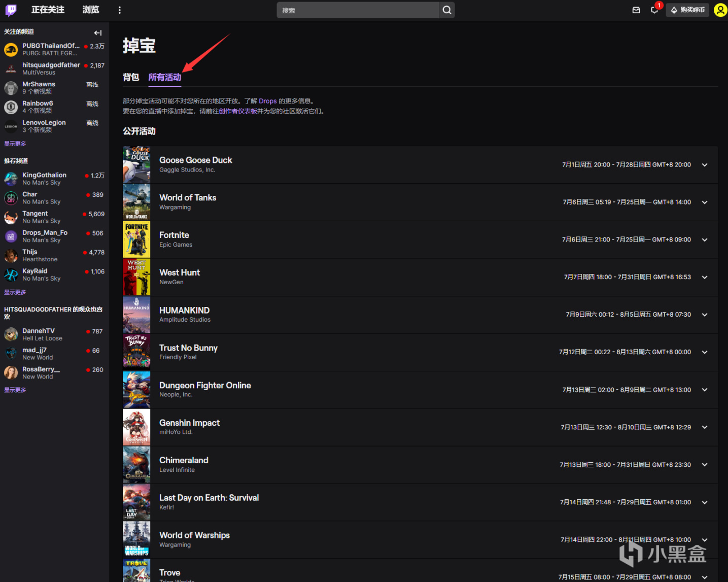Viewport: 728px width, 582px height.
Task: Click Goose Goose Duck game thumbnail
Action: coord(136,164)
